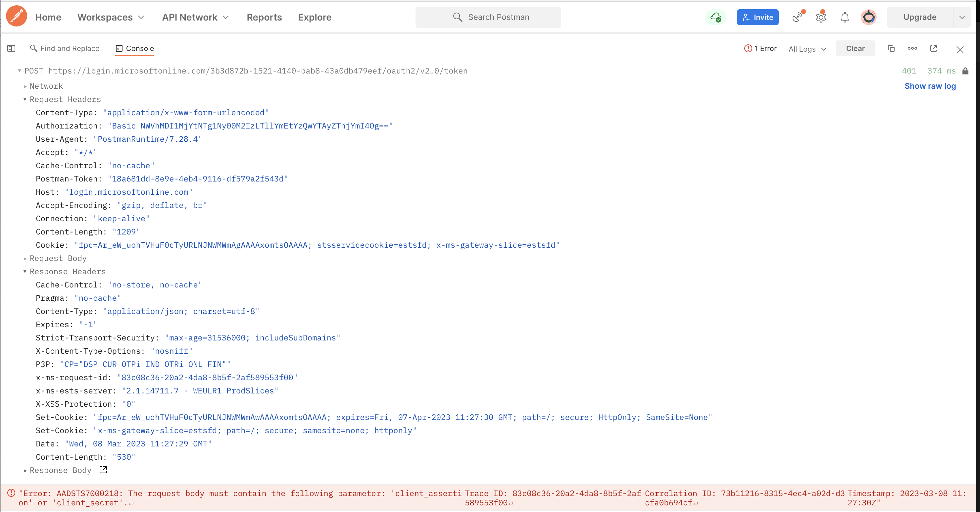Click the cloud sync status icon
This screenshot has height=512, width=980.
pyautogui.click(x=715, y=17)
